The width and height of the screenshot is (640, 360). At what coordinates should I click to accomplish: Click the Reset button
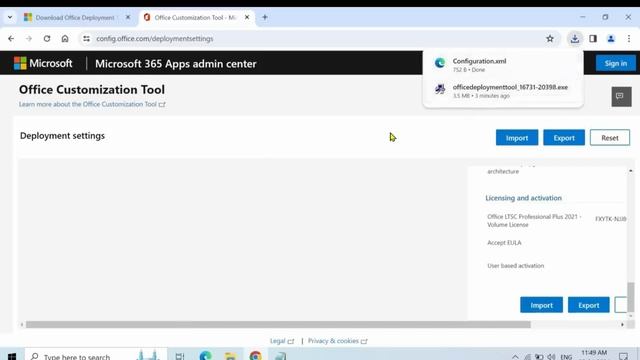(609, 138)
